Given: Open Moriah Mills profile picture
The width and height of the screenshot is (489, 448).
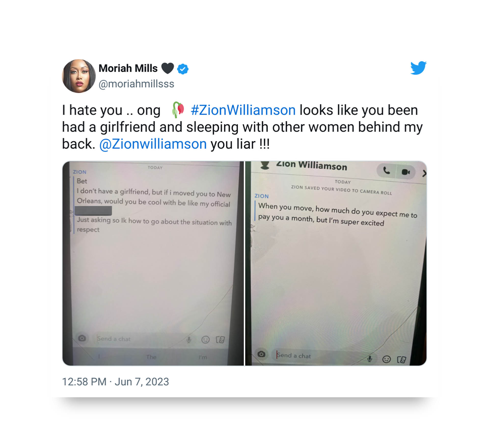Looking at the screenshot, I should point(79,76).
